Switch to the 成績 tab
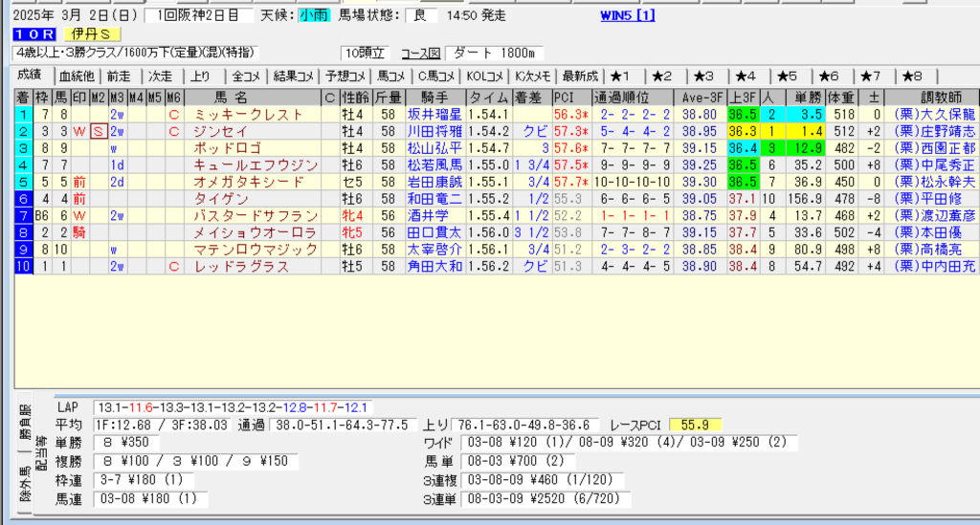 point(30,75)
